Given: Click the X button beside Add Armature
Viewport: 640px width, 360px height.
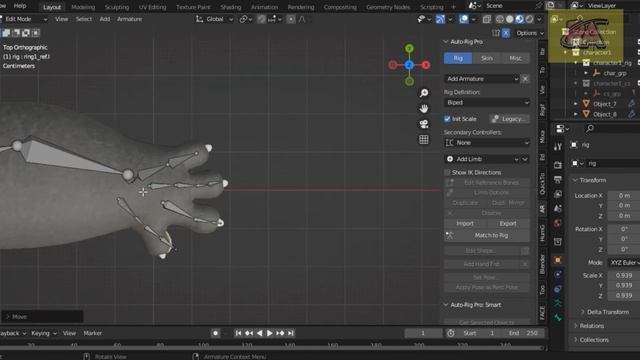Looking at the screenshot, I should (525, 79).
